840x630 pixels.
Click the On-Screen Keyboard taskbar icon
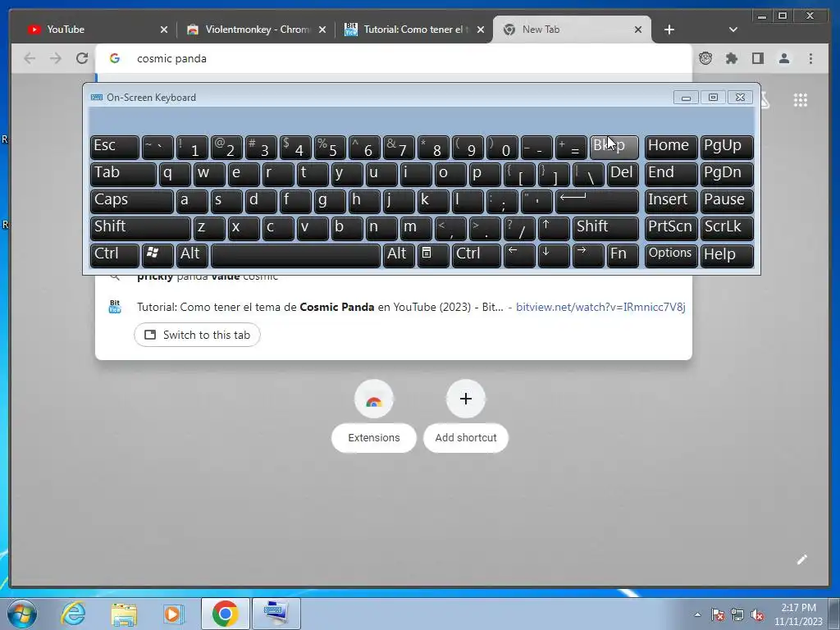click(276, 614)
